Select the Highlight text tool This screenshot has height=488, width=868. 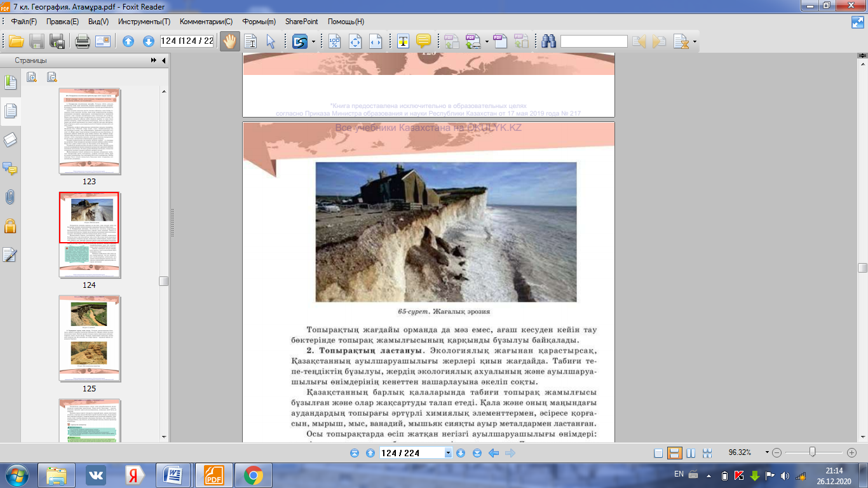click(403, 42)
